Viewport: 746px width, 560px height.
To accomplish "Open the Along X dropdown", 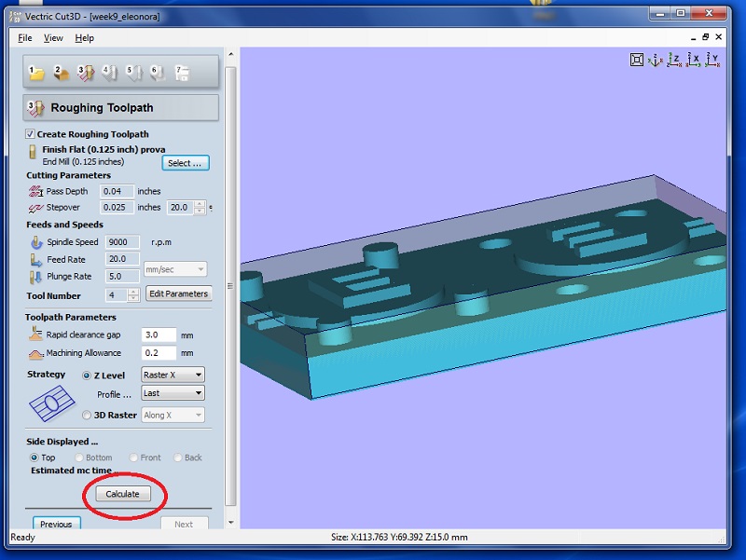I will point(173,415).
